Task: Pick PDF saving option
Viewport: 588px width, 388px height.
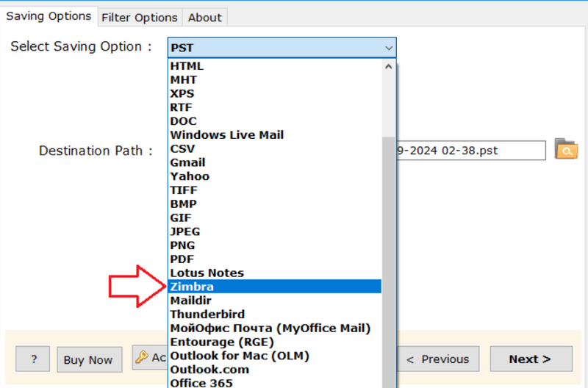Action: coord(275,259)
